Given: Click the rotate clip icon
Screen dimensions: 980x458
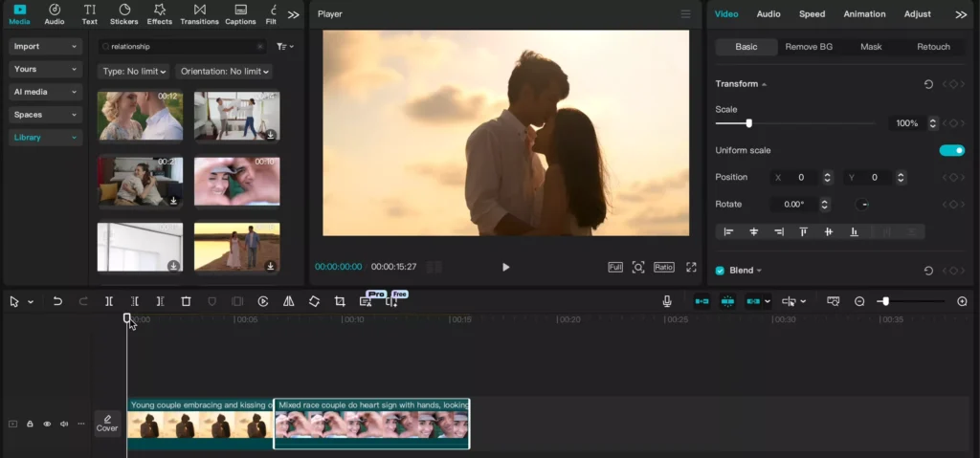Looking at the screenshot, I should (x=314, y=301).
